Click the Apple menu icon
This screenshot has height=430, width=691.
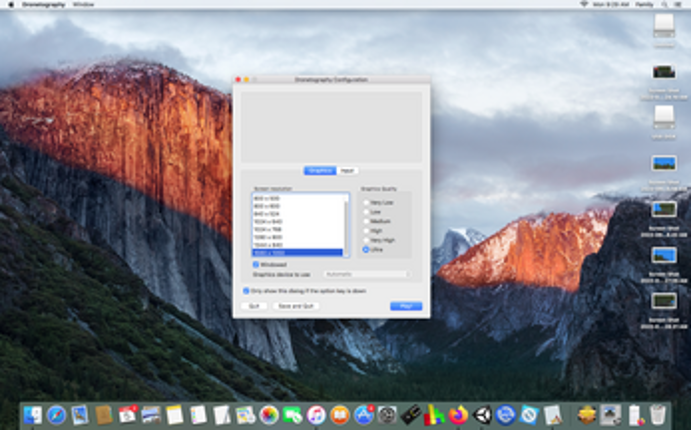coord(11,4)
